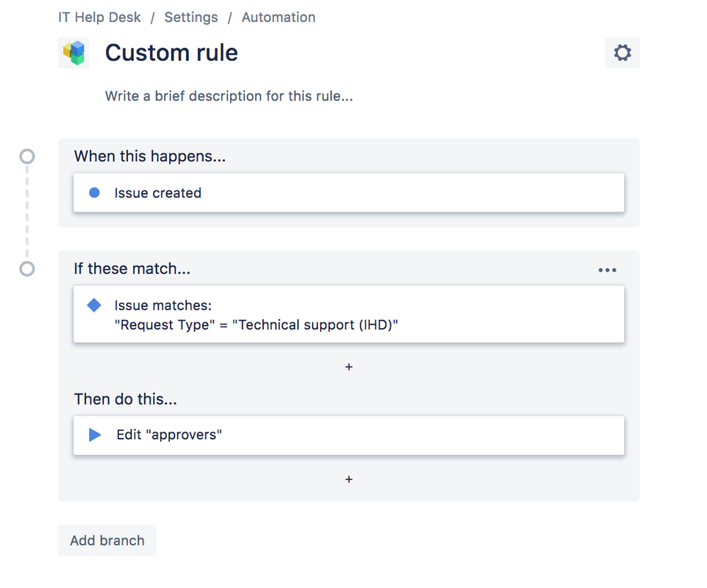Select the 'Issue matches' condition card
Image resolution: width=707 pixels, height=588 pixels.
click(x=349, y=313)
